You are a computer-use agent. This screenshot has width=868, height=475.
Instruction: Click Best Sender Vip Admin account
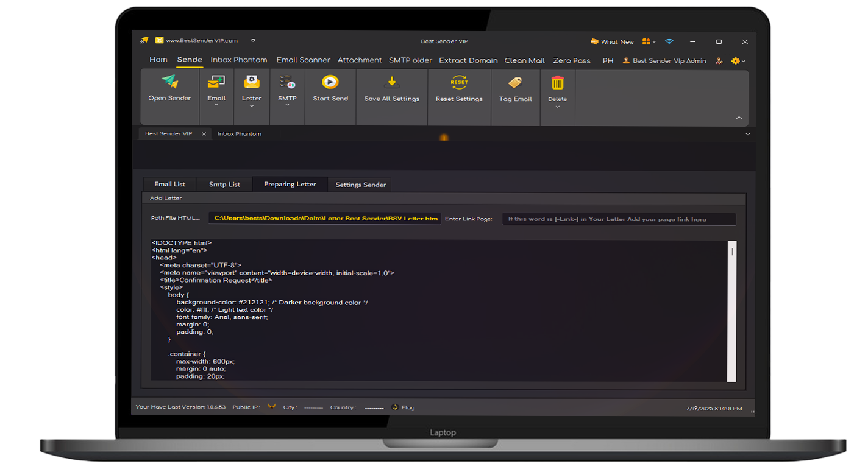664,61
